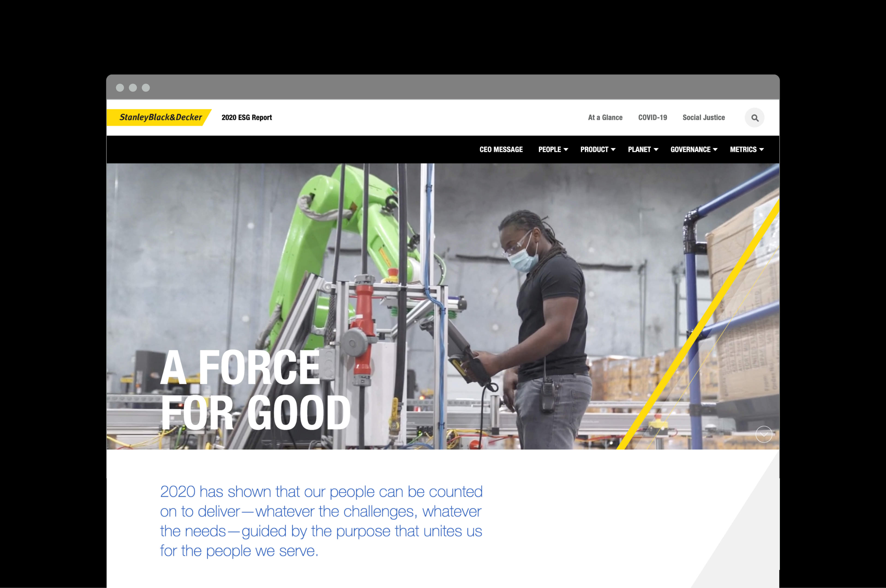Open the GOVERNANCE dropdown arrow
Image resolution: width=886 pixels, height=588 pixels.
coord(715,150)
